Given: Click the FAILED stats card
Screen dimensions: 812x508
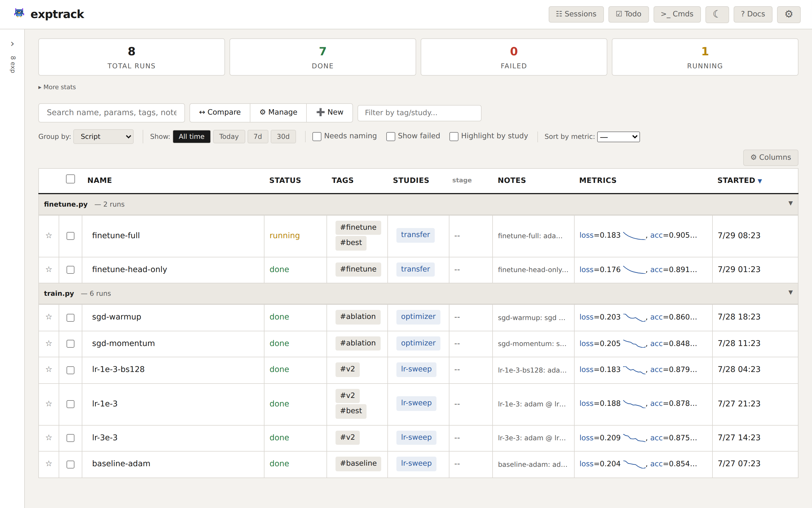Looking at the screenshot, I should (514, 57).
